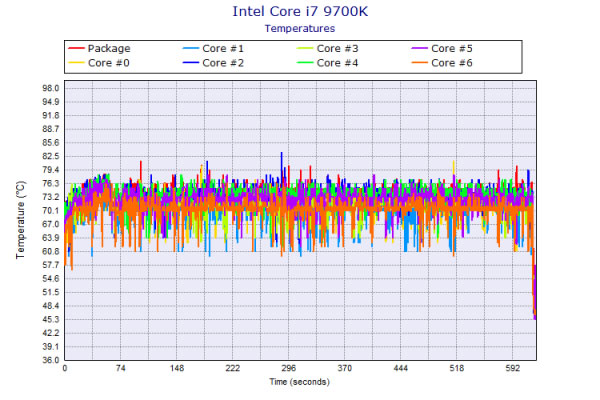600x400 pixels.
Task: Click the 51.5 y-axis value
Action: [x=51, y=292]
